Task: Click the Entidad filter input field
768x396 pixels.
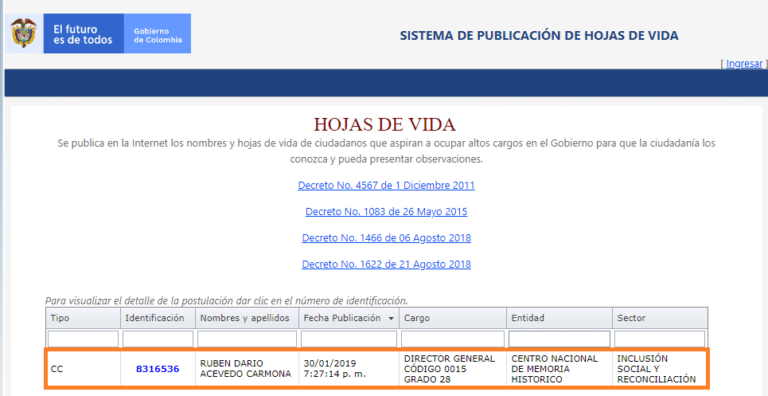Action: [559, 339]
